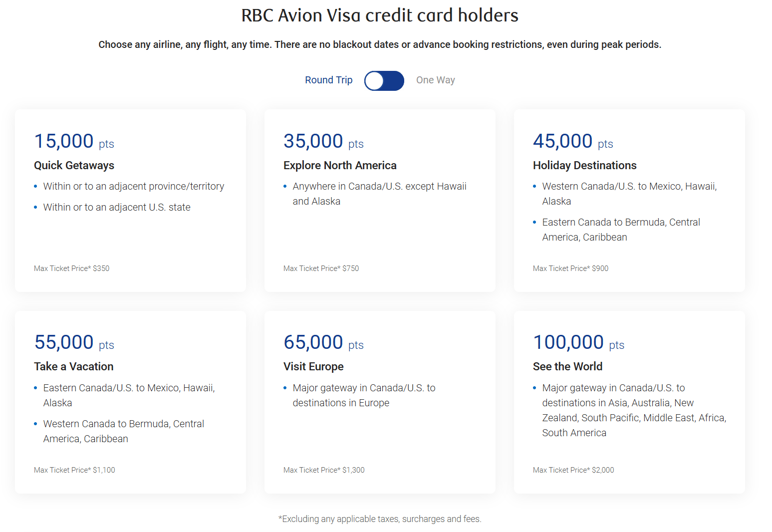Click 'Eastern Canada to Bermuda, Central America, Caribbean'
Screen dimensions: 772x532
621,230
